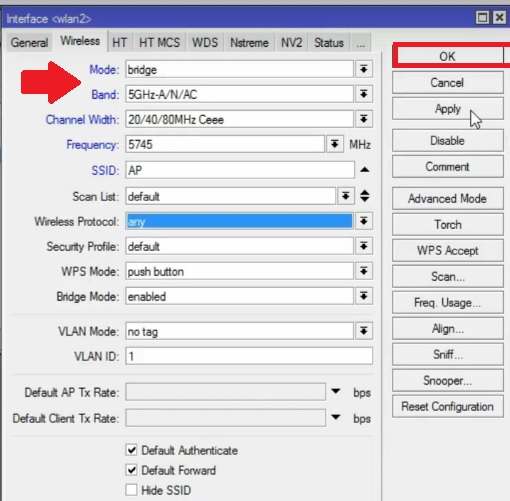Switch to the NV2 tab

click(291, 42)
